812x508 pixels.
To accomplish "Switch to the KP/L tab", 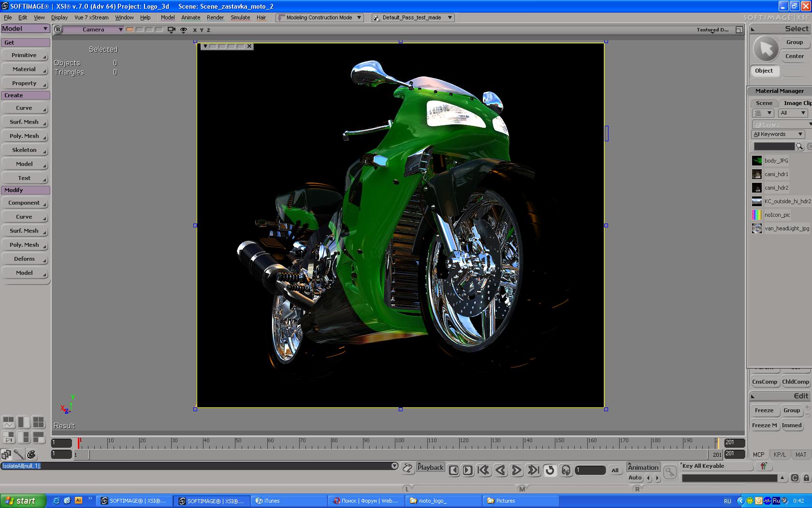I will coord(780,454).
